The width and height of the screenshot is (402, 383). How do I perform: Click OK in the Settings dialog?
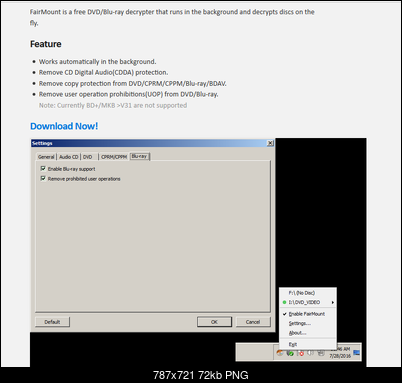click(214, 322)
